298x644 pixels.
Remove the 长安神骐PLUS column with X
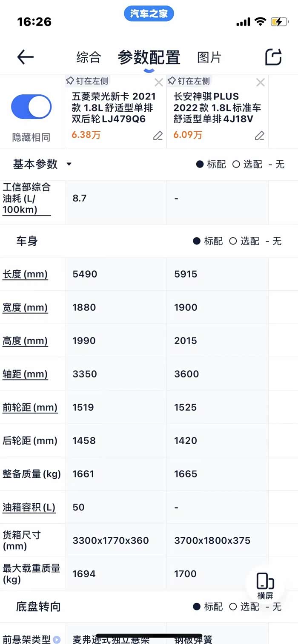click(260, 82)
